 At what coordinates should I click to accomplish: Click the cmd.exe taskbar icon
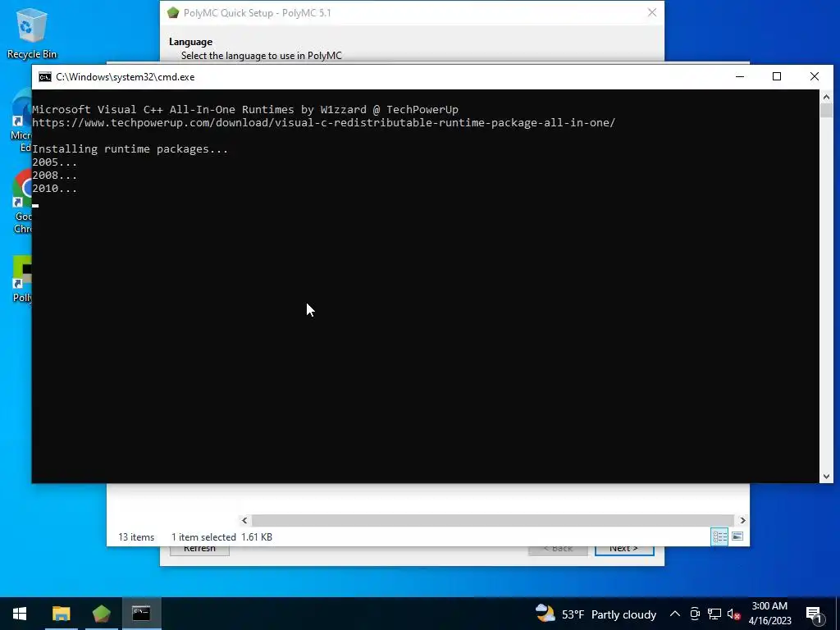coord(141,614)
